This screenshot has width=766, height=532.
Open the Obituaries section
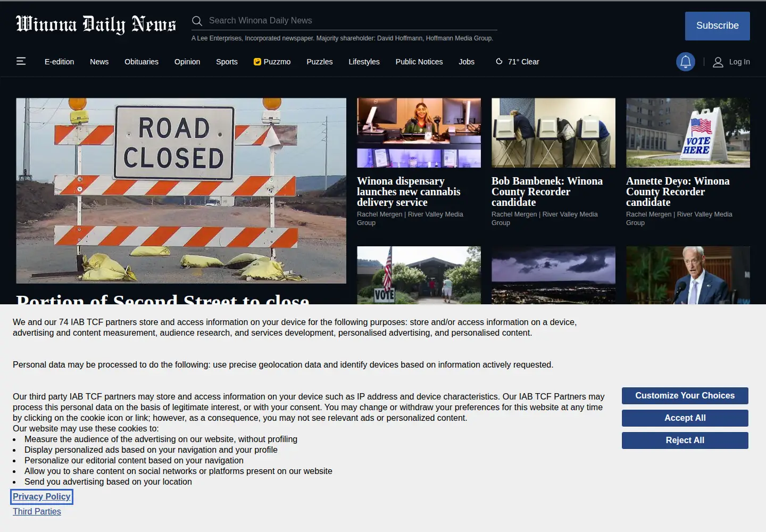[x=141, y=62]
